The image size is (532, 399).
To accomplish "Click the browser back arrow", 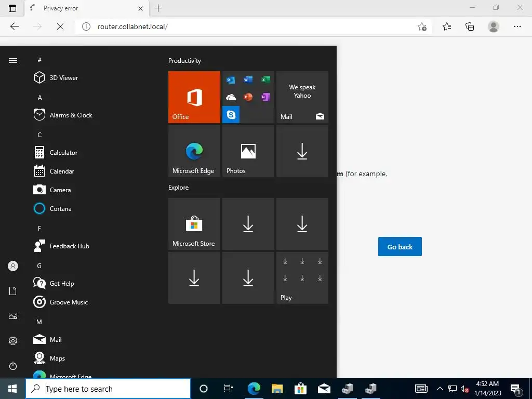I will tap(14, 26).
